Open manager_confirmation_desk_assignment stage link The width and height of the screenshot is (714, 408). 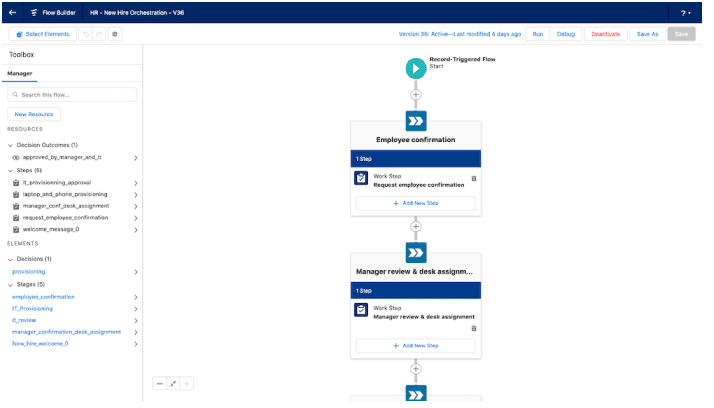point(66,332)
